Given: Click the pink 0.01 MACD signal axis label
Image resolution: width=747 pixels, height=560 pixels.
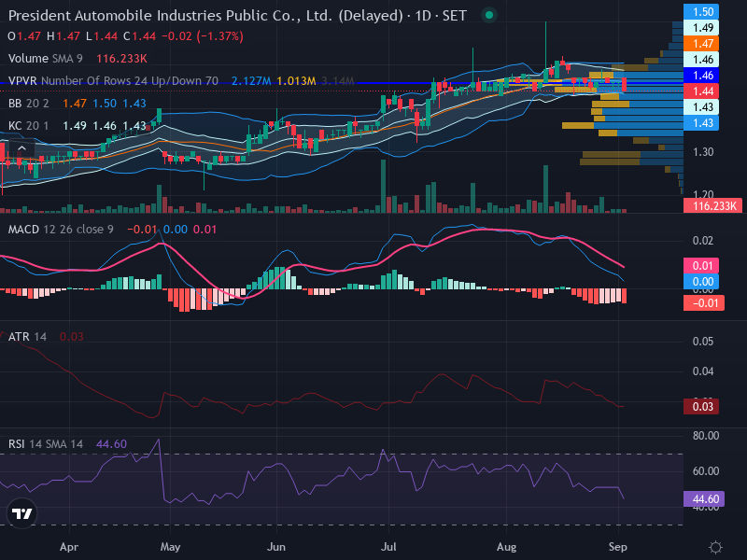Looking at the screenshot, I should [x=701, y=266].
